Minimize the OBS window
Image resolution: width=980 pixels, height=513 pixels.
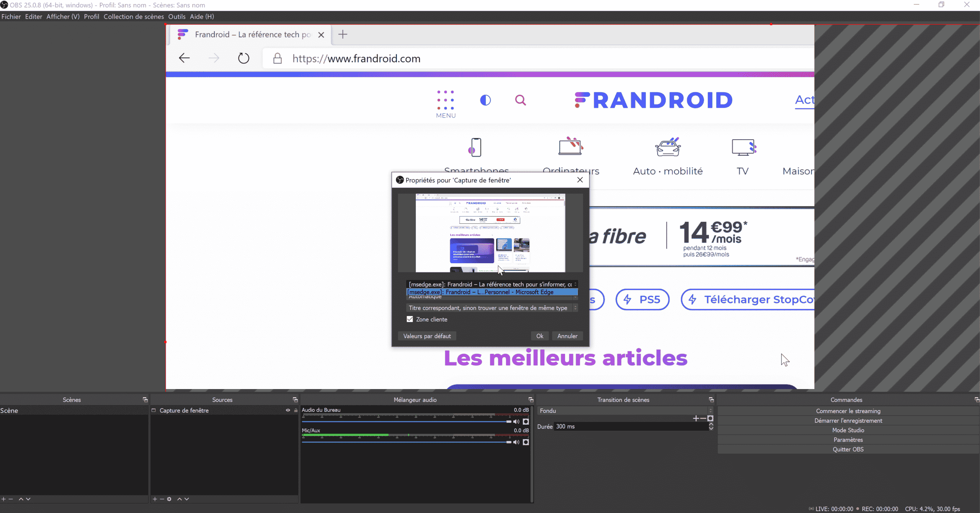click(x=916, y=5)
